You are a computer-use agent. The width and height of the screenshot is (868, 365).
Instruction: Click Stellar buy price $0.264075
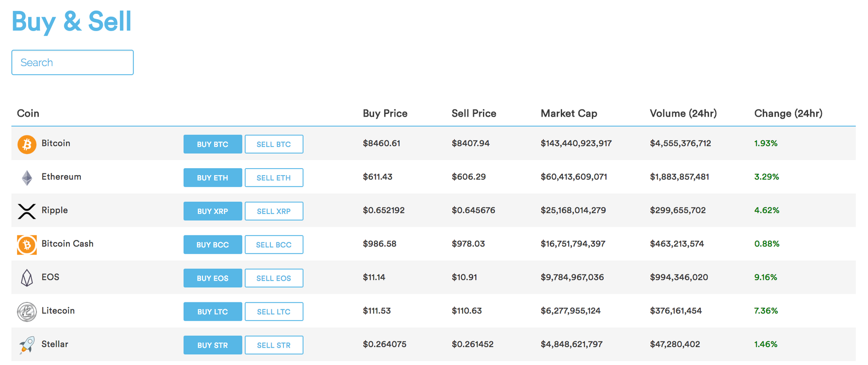coord(385,344)
